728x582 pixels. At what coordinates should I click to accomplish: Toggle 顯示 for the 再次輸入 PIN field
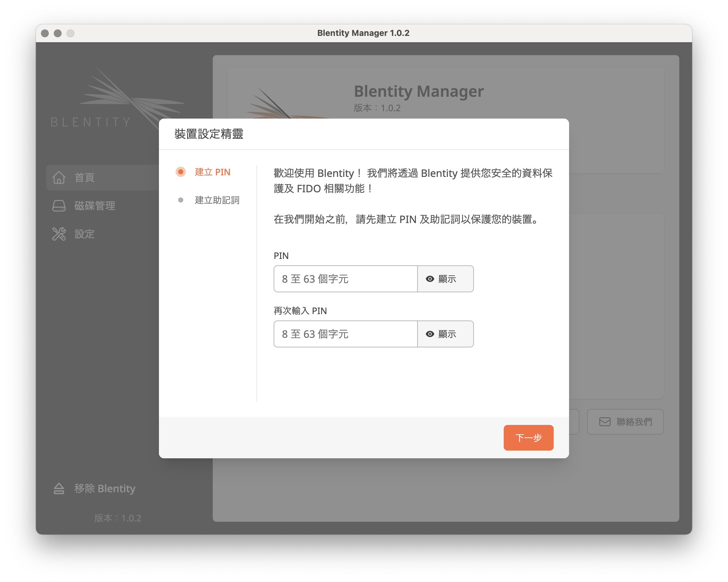(x=445, y=334)
